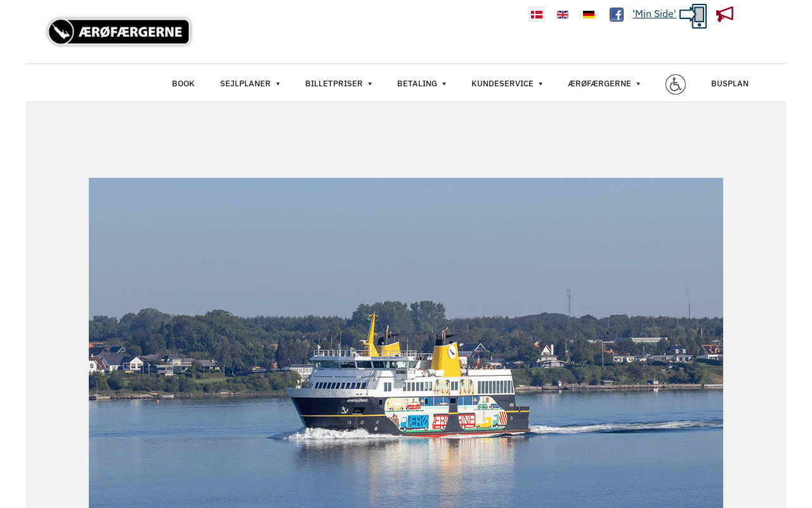
Task: Switch language to German flag
Action: [589, 15]
